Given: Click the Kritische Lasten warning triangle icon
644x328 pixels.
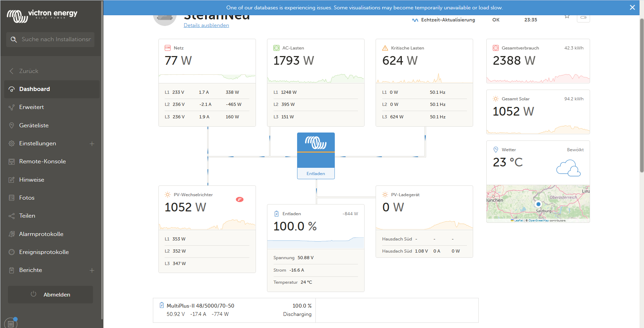Looking at the screenshot, I should click(385, 48).
